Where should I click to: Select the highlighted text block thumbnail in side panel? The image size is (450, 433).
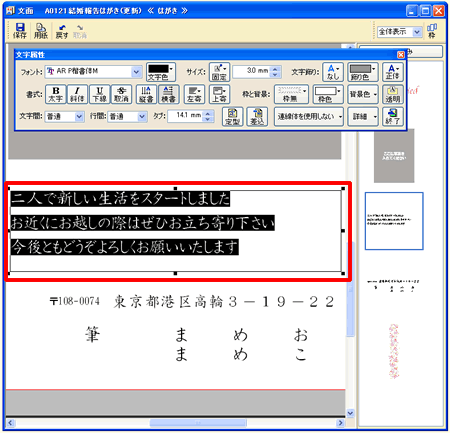click(x=394, y=221)
